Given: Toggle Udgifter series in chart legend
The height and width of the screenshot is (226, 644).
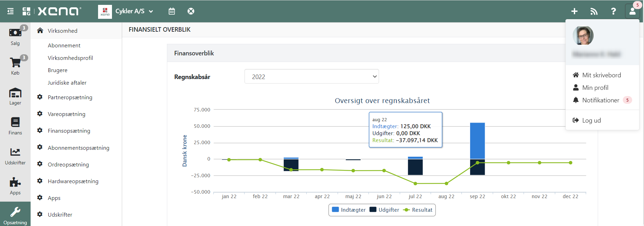Looking at the screenshot, I should pyautogui.click(x=384, y=210).
